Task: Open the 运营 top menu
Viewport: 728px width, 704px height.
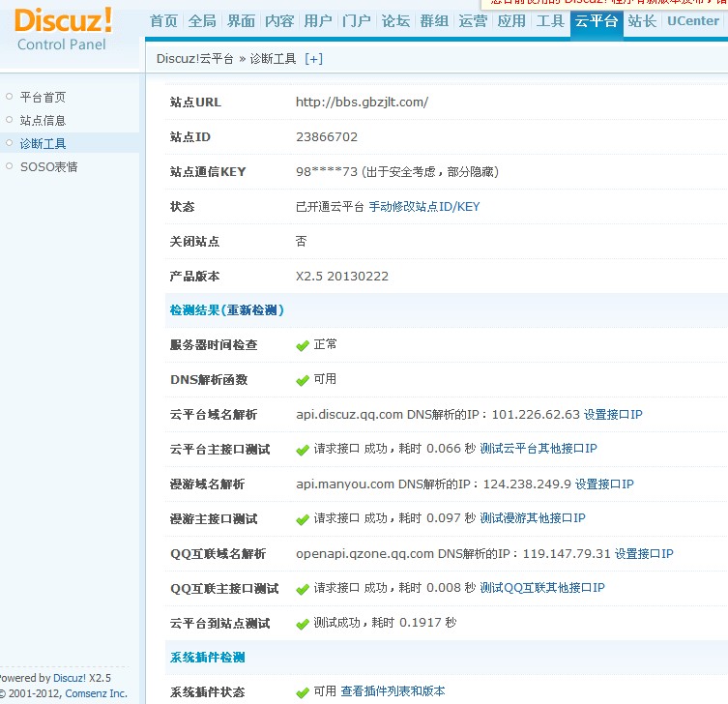Action: pyautogui.click(x=473, y=21)
